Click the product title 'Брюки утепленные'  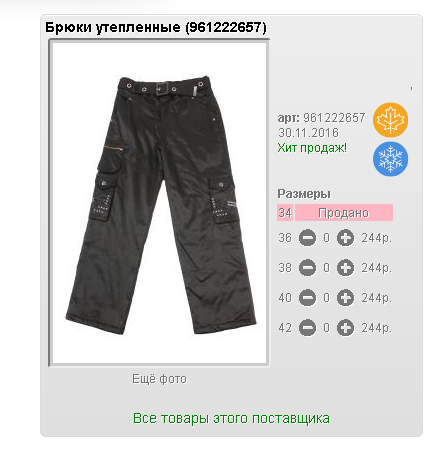pyautogui.click(x=113, y=27)
